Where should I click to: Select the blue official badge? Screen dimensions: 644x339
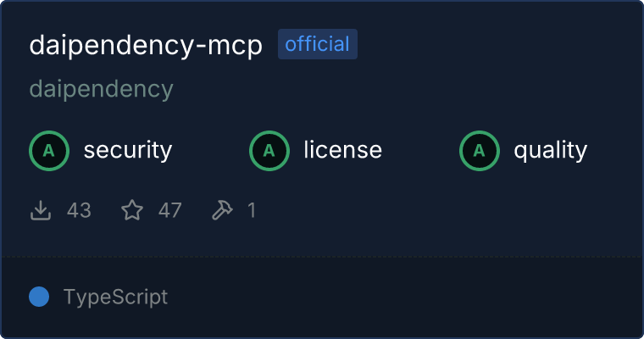[318, 44]
